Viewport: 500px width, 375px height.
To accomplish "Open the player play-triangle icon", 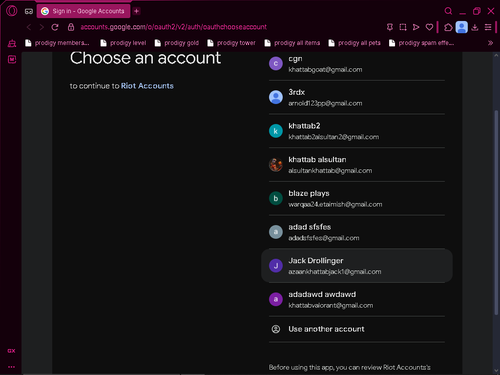I will pyautogui.click(x=416, y=27).
